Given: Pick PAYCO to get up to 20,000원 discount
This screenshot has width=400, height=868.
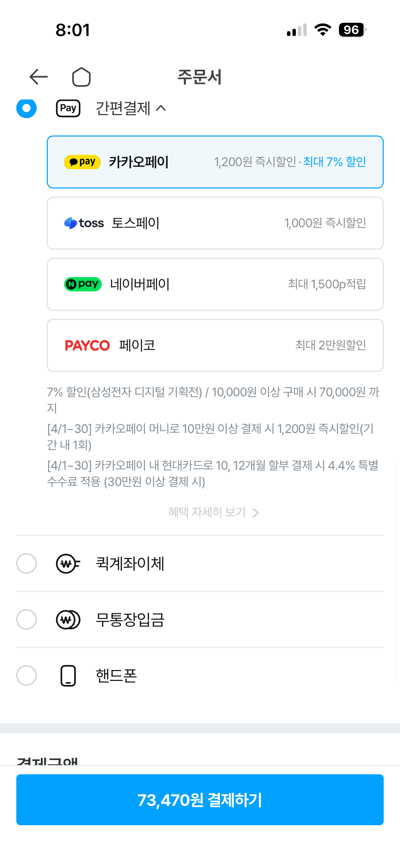Looking at the screenshot, I should (215, 345).
